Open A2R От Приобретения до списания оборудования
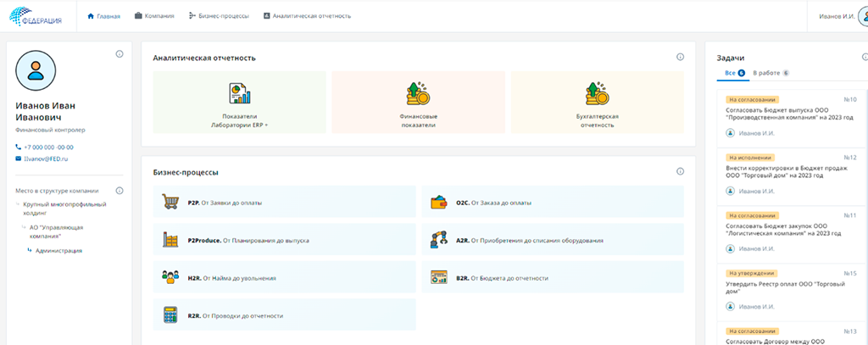868x345 pixels. [x=553, y=239]
